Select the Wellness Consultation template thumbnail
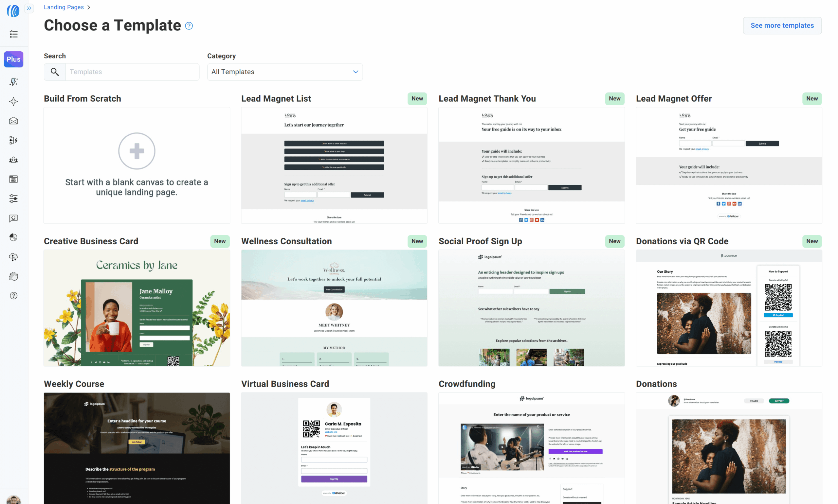Screen dimensions: 838x504 pyautogui.click(x=334, y=308)
